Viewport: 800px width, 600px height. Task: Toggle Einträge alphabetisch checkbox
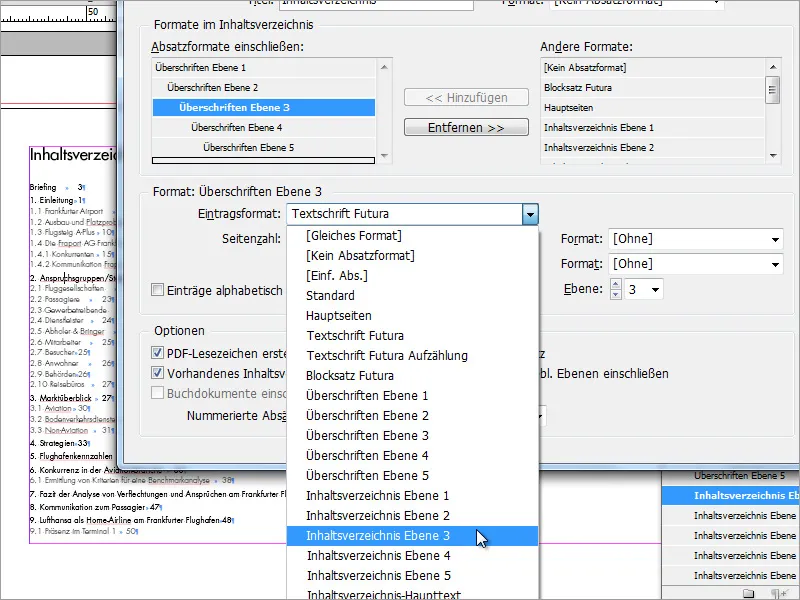tap(157, 290)
